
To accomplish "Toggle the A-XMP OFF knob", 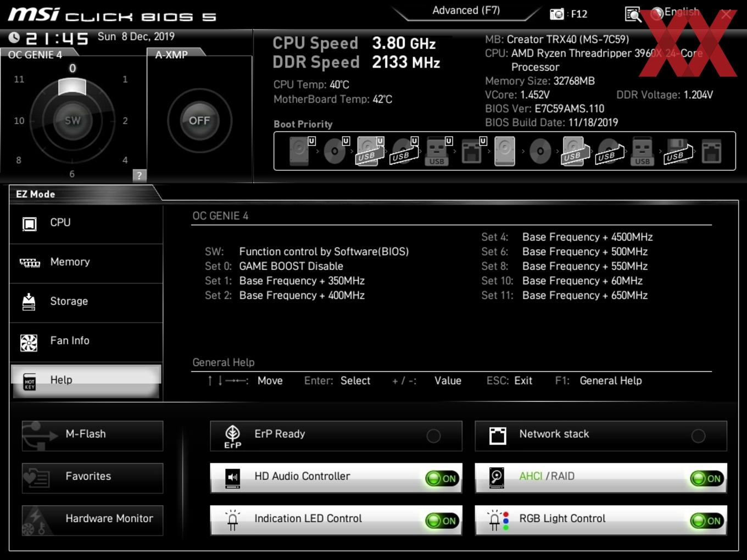I will click(199, 121).
